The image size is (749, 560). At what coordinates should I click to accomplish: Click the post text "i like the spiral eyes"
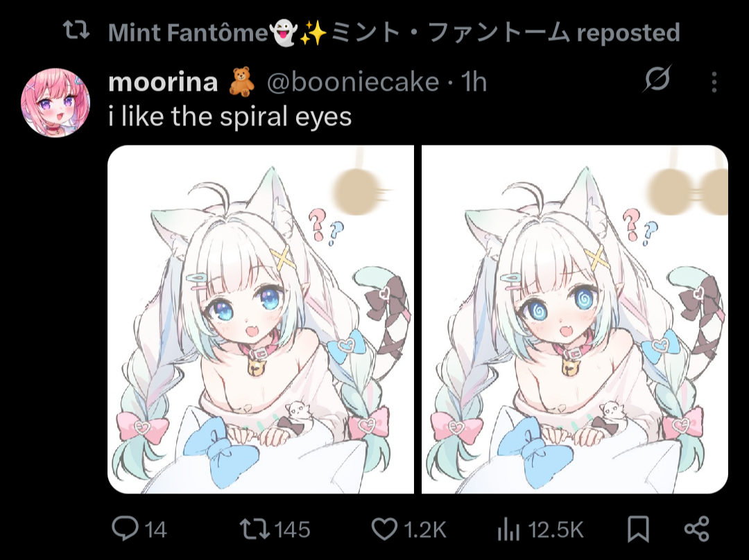pyautogui.click(x=230, y=116)
